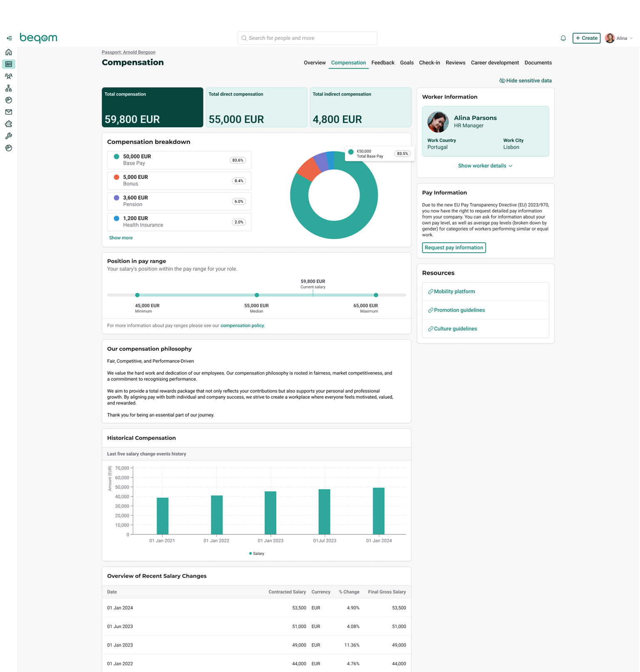This screenshot has height=672, width=640.
Task: Open the team members sidebar icon
Action: pyautogui.click(x=9, y=76)
